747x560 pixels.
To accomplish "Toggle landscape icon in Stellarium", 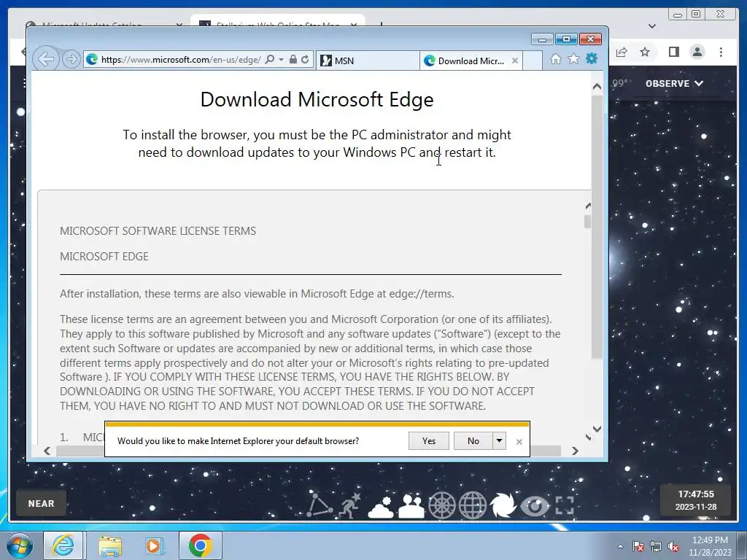I will click(411, 506).
